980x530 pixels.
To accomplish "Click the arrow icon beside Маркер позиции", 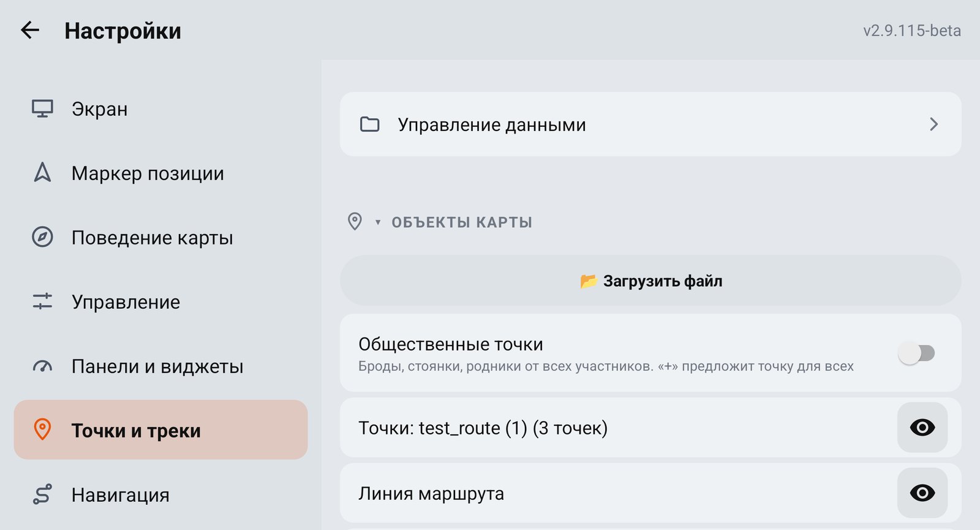I will [42, 173].
